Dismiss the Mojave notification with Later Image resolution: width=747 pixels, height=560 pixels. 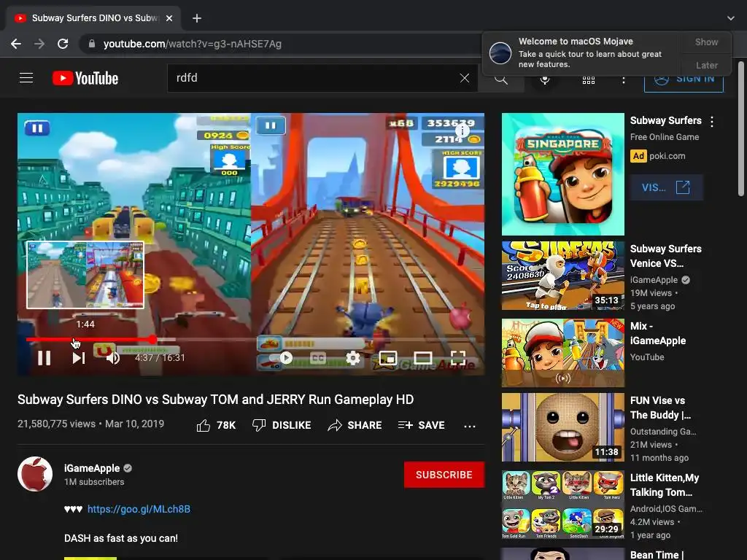[706, 65]
